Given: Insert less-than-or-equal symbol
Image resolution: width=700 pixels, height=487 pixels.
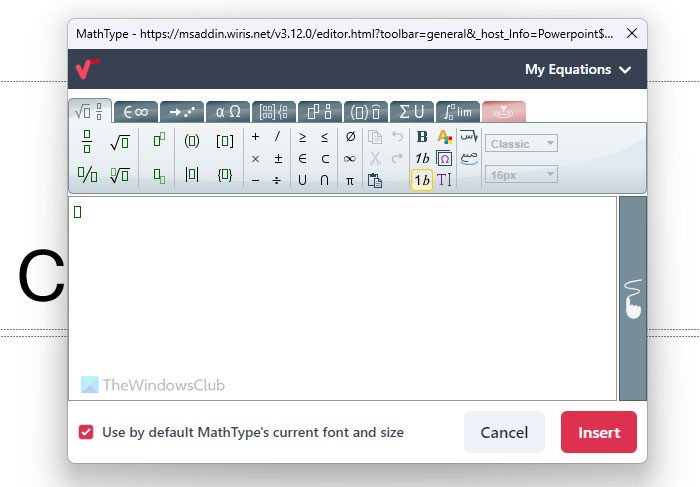Looking at the screenshot, I should coord(325,137).
